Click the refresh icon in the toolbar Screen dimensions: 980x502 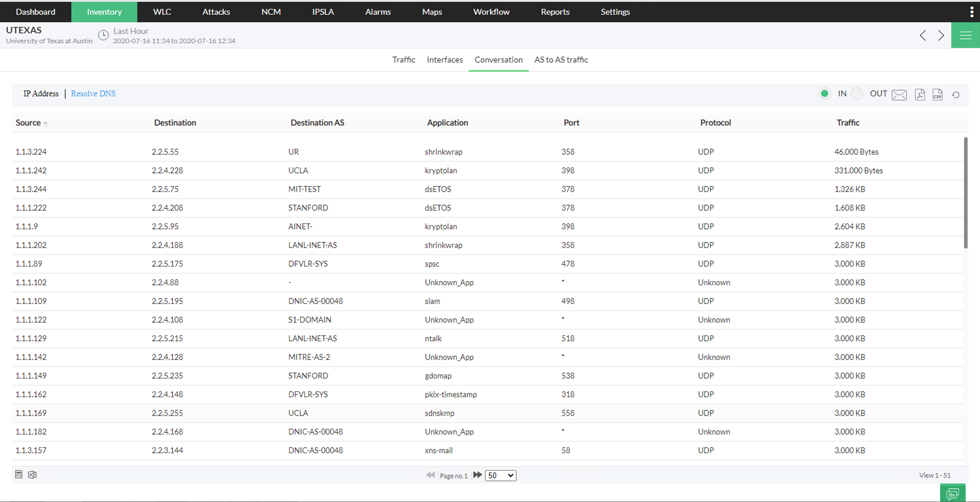tap(956, 95)
